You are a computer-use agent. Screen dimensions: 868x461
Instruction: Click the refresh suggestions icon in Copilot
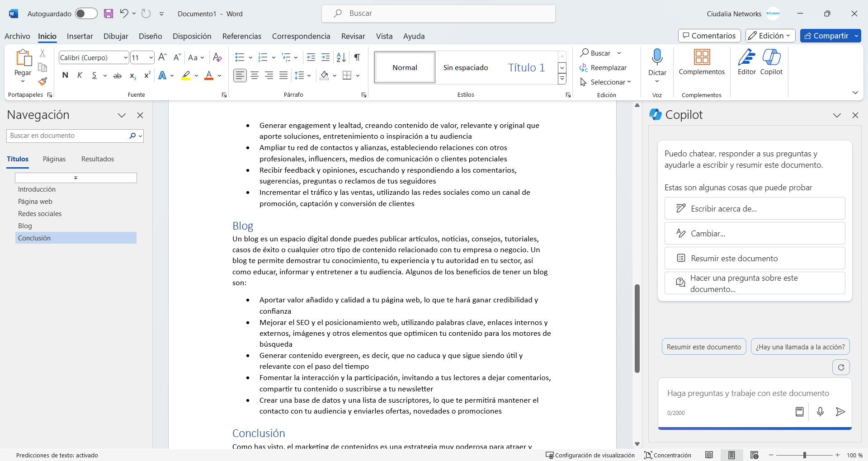tap(841, 367)
